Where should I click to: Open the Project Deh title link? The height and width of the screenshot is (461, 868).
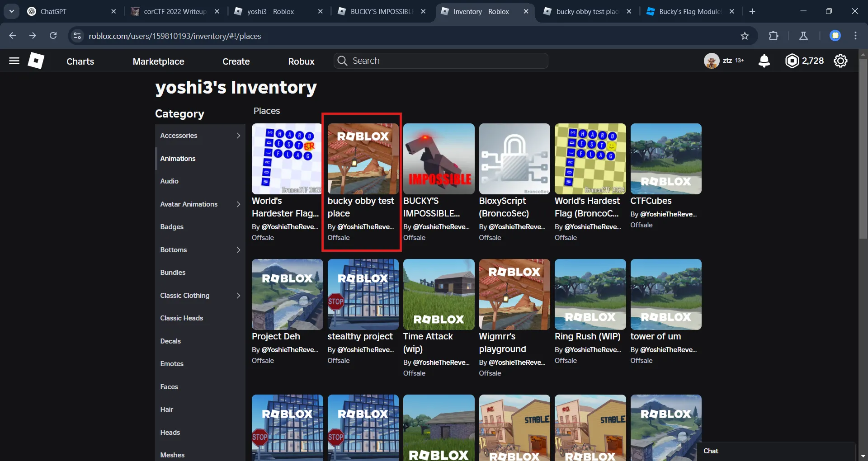(276, 337)
